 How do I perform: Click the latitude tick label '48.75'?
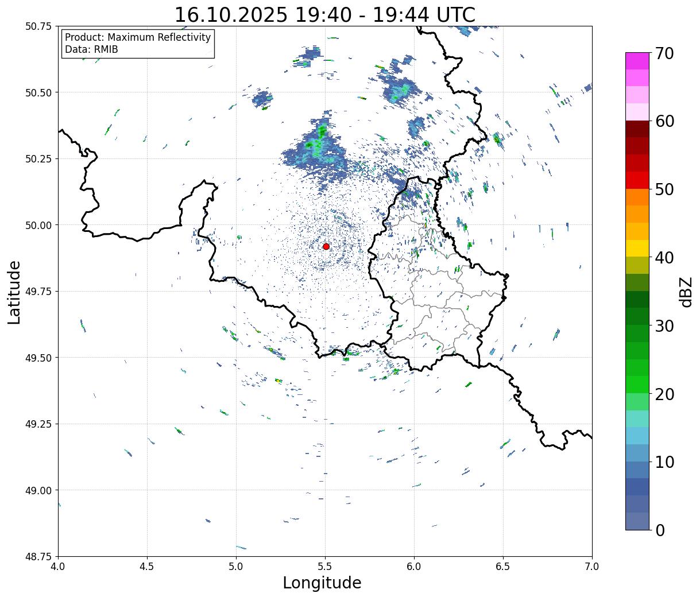tap(38, 556)
